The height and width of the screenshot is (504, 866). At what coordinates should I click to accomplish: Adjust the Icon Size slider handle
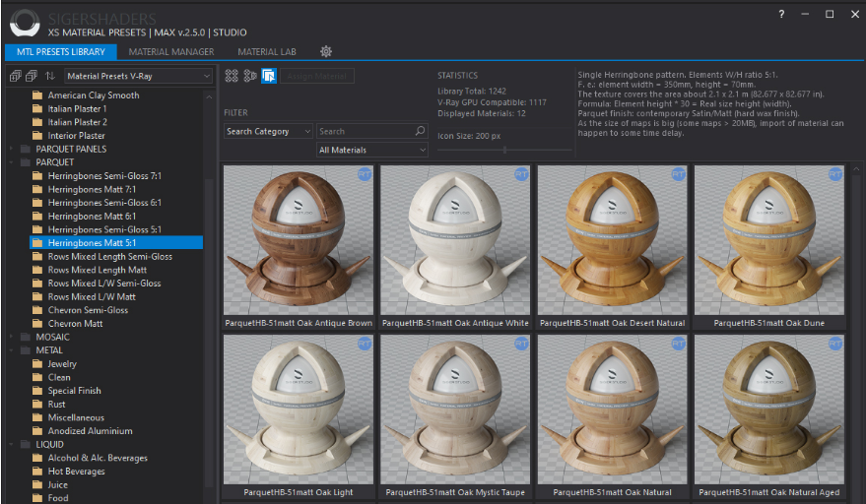(x=504, y=150)
